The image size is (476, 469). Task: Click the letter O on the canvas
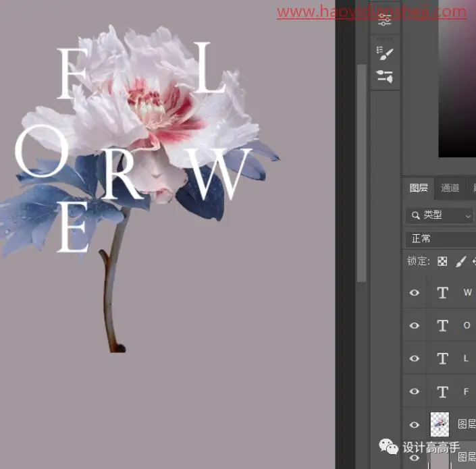(42, 150)
